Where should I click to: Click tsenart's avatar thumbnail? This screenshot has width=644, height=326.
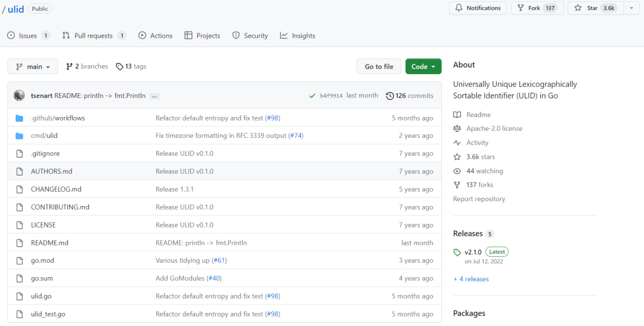(19, 96)
